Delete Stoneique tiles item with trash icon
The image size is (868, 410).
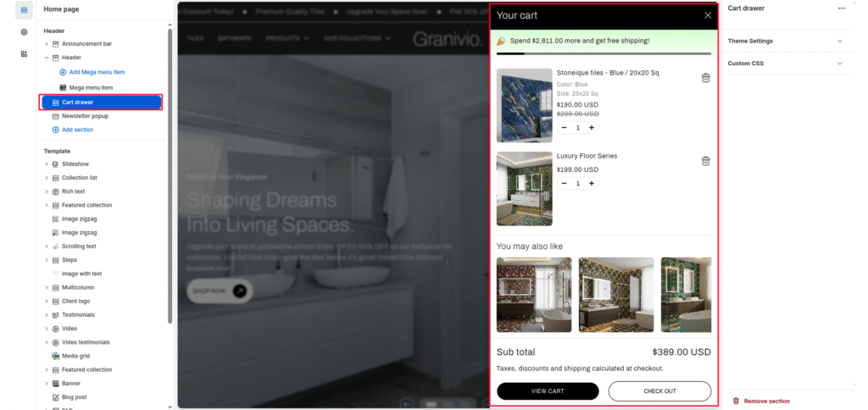(705, 78)
